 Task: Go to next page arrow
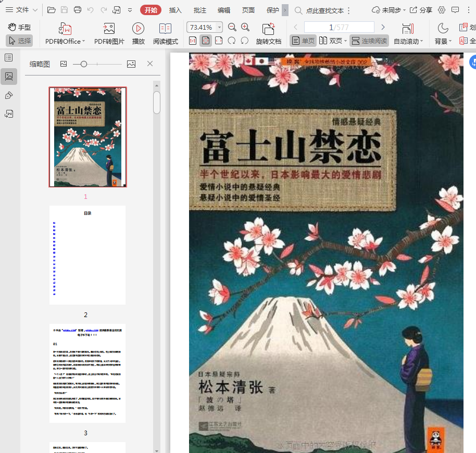pyautogui.click(x=383, y=27)
